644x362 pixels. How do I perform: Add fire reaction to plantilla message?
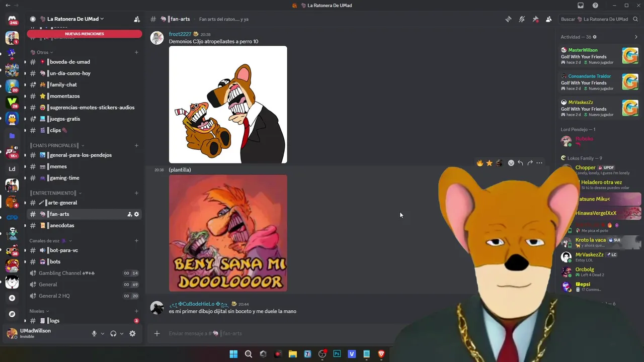click(x=480, y=163)
